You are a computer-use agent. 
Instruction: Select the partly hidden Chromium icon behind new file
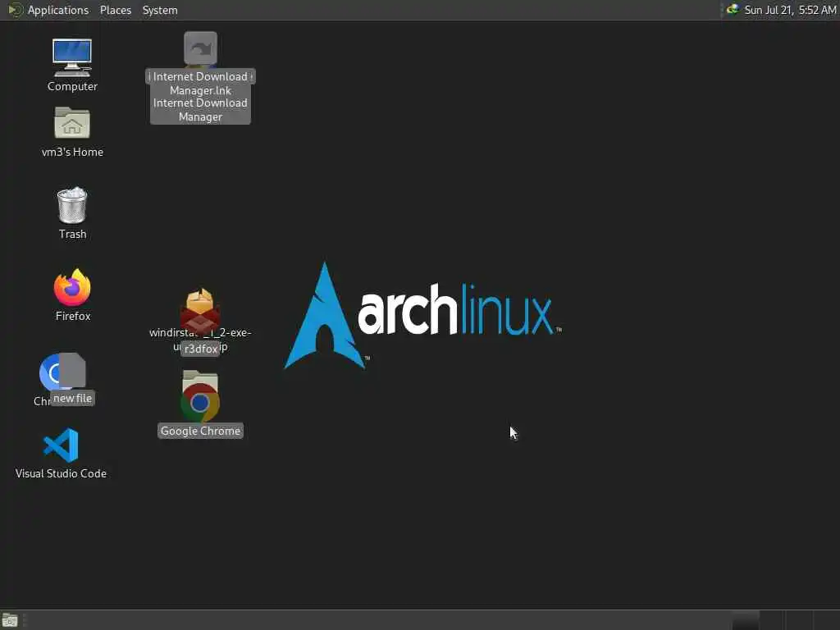tap(48, 373)
